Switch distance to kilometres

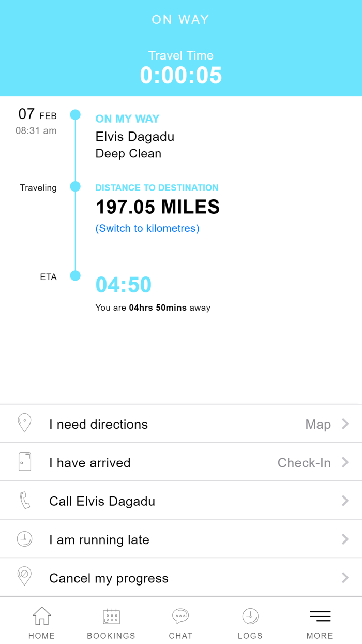[x=147, y=228]
